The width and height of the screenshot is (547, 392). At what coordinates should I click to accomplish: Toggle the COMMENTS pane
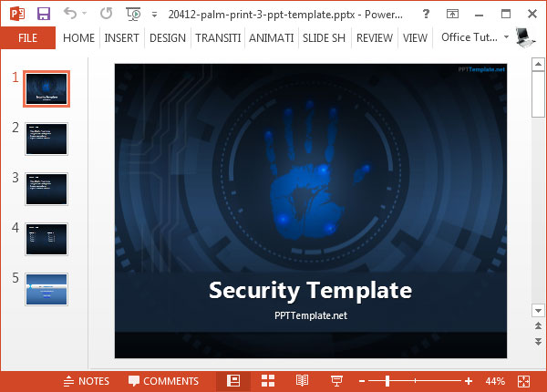[x=163, y=381]
